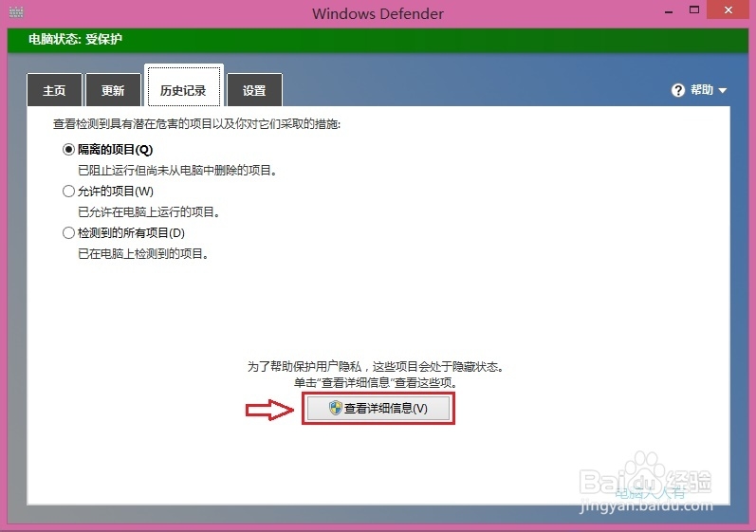This screenshot has width=756, height=532.
Task: Maximize the Windows Defender window
Action: pyautogui.click(x=694, y=10)
